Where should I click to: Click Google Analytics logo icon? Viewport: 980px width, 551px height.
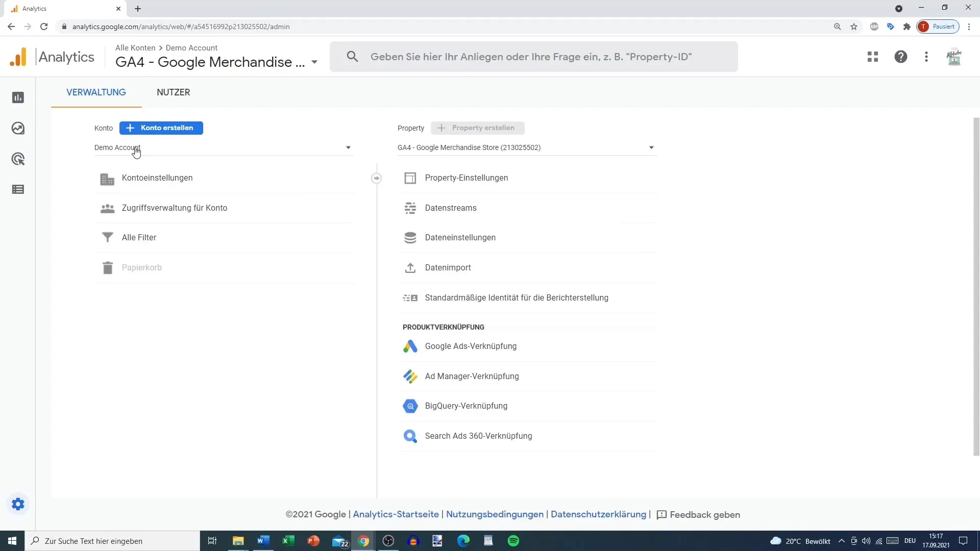tap(18, 57)
